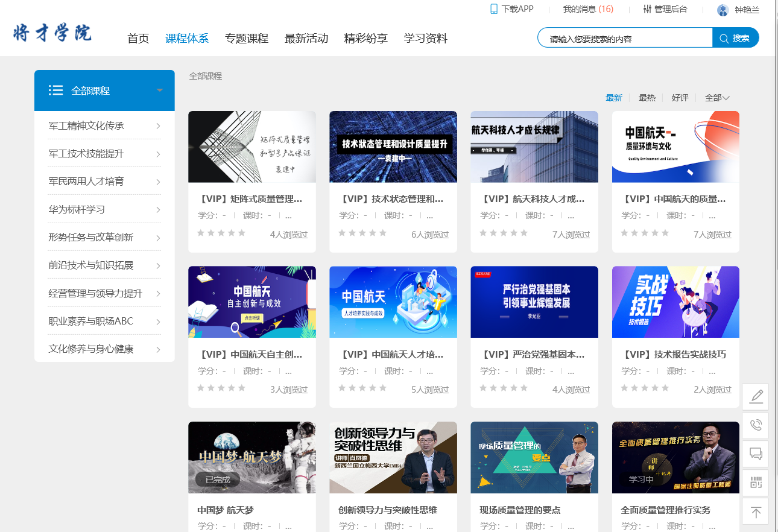Open 中国航天质量环境与文化 thumbnail
Screen dimensions: 778x532
675,147
